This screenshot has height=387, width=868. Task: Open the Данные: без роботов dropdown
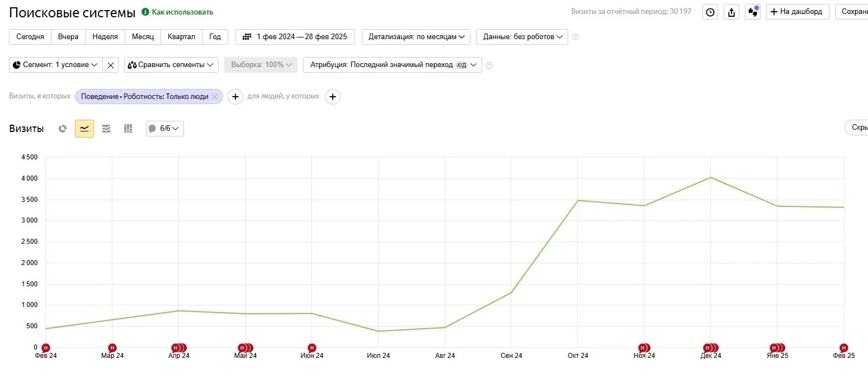click(522, 37)
